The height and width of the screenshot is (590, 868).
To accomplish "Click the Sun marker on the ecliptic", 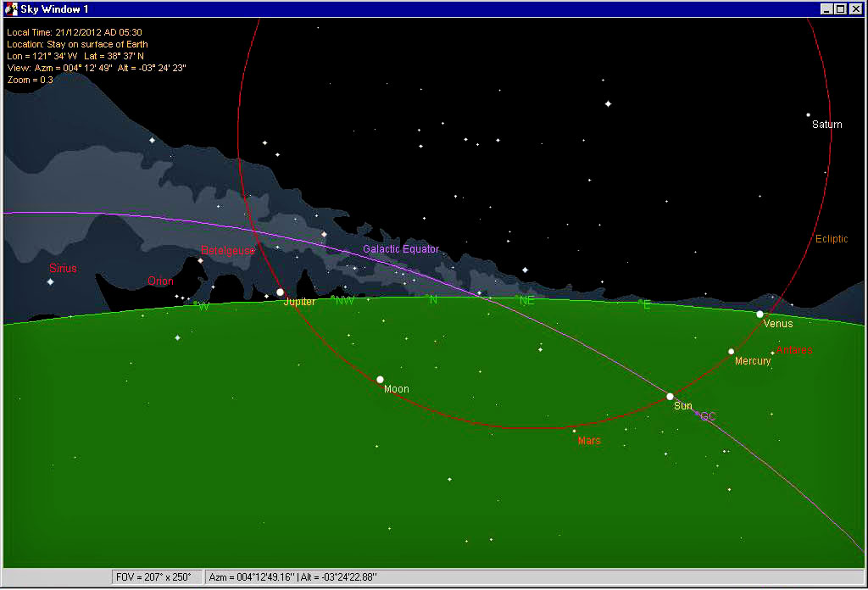I will point(670,397).
